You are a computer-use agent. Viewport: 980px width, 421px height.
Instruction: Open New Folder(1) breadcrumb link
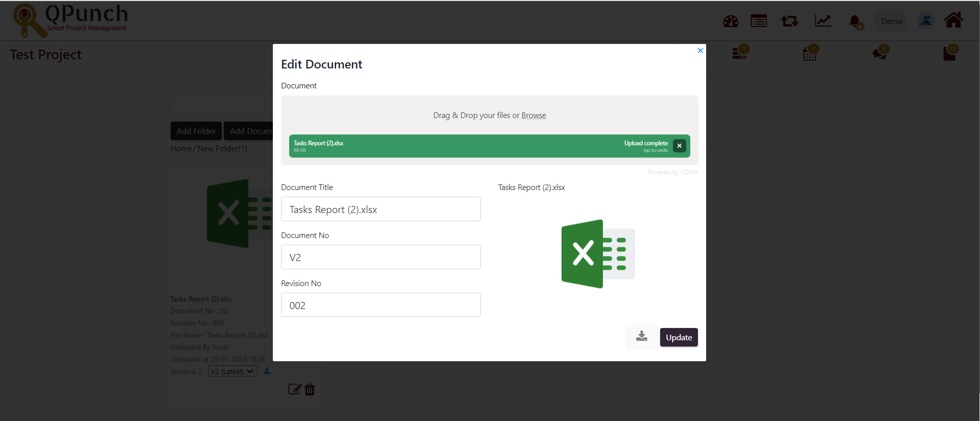[222, 149]
